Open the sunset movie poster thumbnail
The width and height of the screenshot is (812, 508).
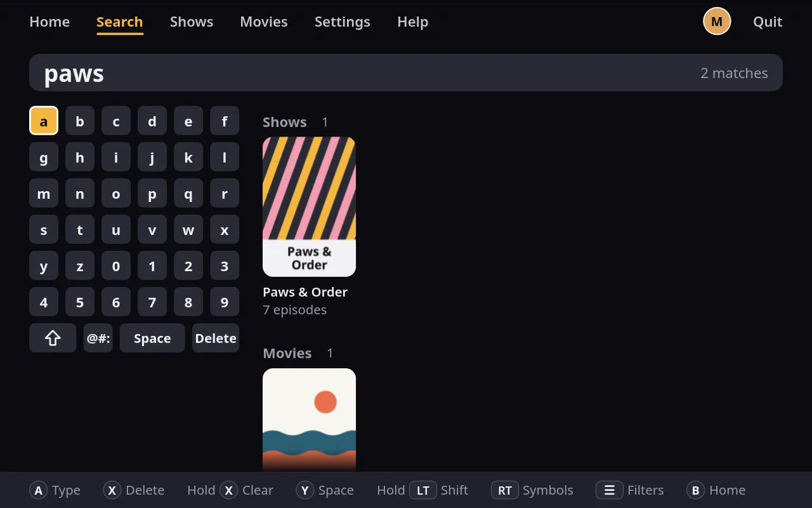[x=309, y=420]
